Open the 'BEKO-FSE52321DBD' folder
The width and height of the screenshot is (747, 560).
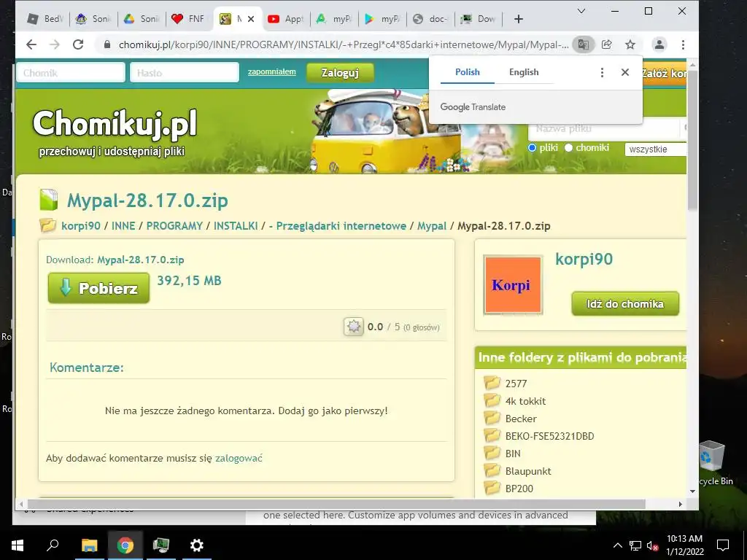pos(549,436)
